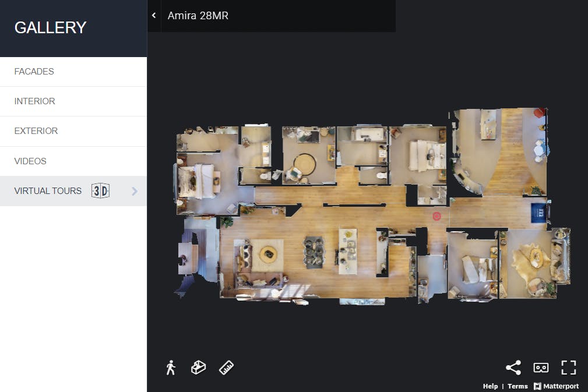Click the red circle marker on the floor plan

tap(436, 216)
